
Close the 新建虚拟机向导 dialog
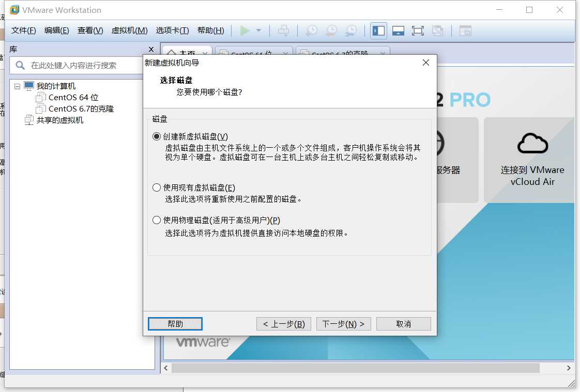click(x=426, y=63)
